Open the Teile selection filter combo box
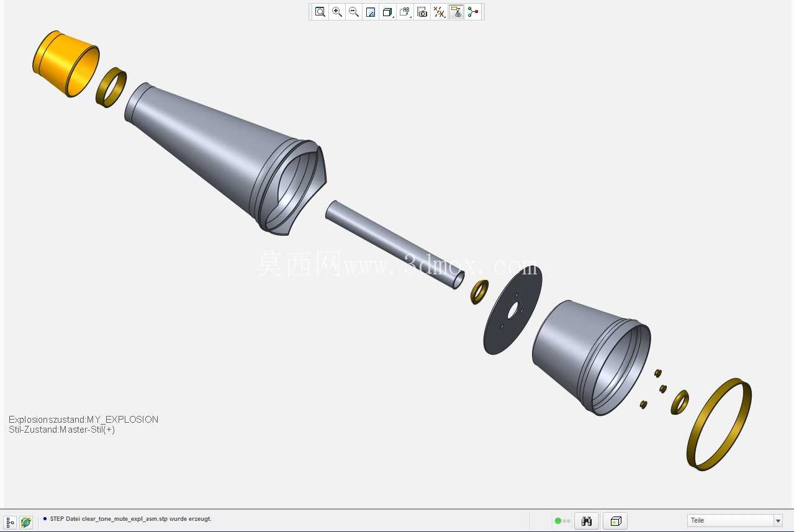 click(735, 520)
